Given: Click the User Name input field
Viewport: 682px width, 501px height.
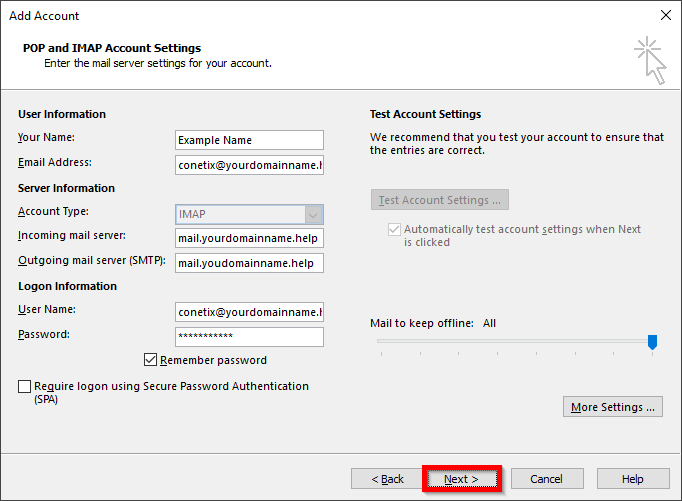Looking at the screenshot, I should (249, 312).
